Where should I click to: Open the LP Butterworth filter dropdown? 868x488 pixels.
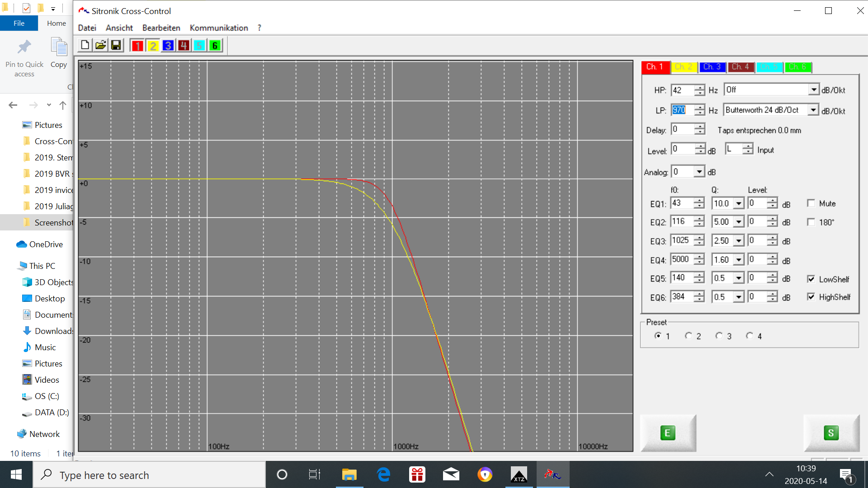coord(813,110)
